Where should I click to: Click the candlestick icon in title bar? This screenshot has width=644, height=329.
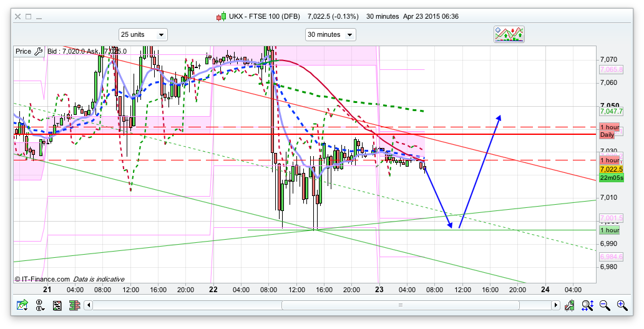pos(220,17)
